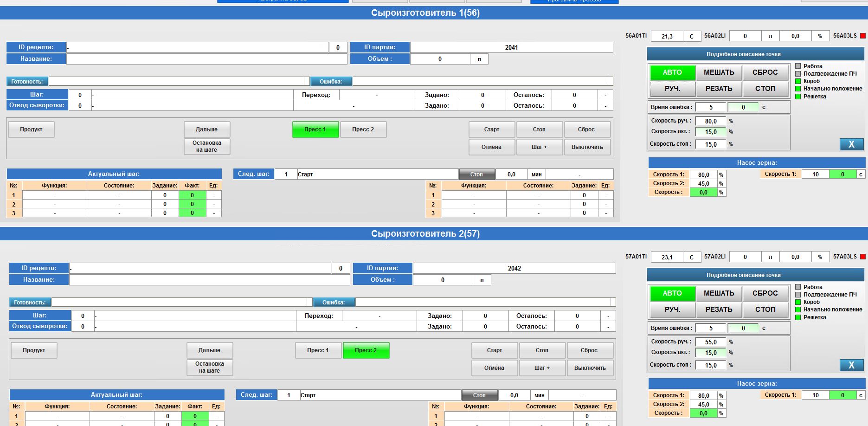
Task: Click the red 56A03LS level indicator
Action: coord(863,36)
